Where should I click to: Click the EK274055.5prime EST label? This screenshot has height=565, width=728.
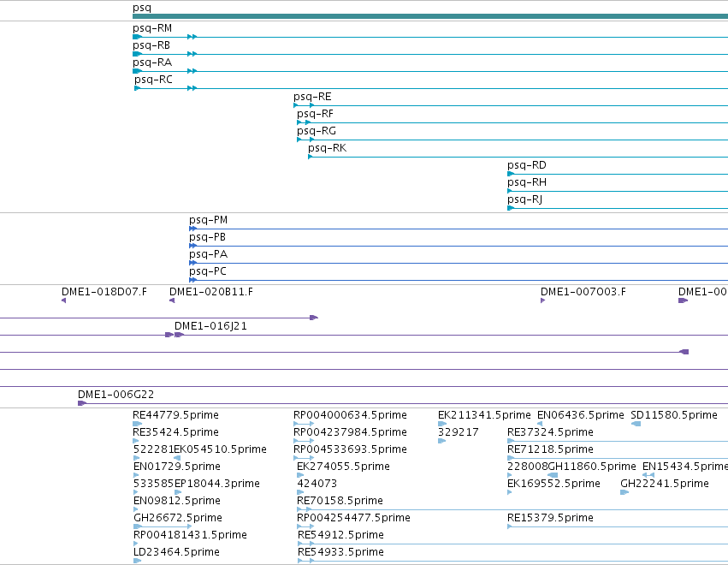[x=343, y=467]
